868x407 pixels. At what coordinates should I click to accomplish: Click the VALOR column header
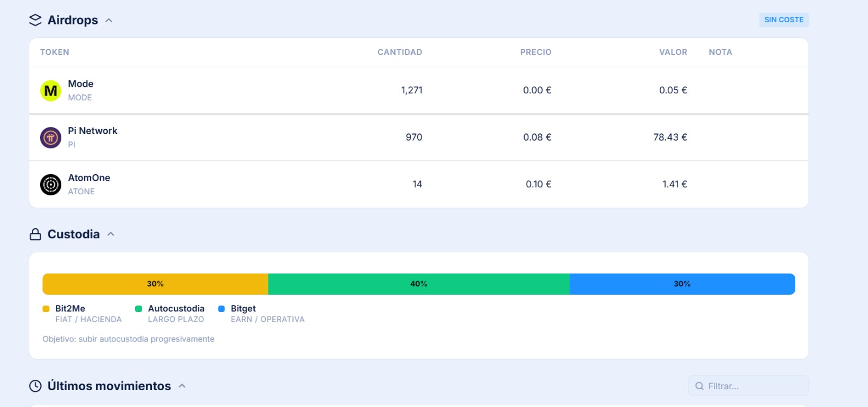(x=673, y=52)
